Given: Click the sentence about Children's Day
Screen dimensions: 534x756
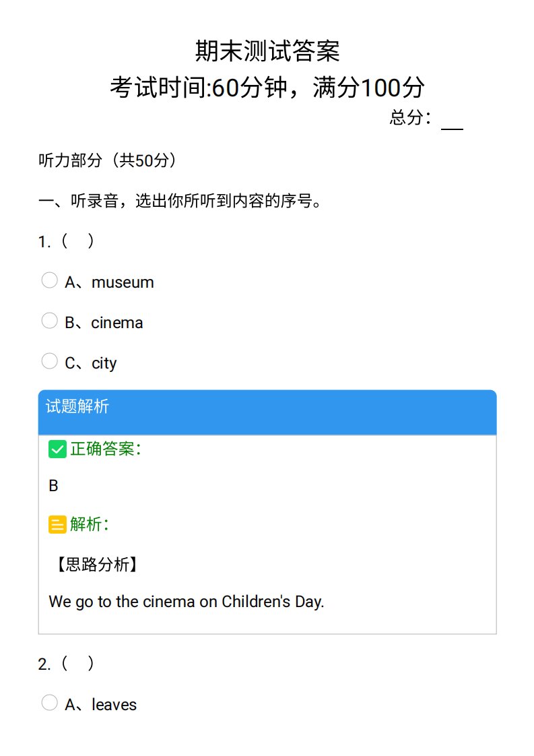Looking at the screenshot, I should point(187,602).
